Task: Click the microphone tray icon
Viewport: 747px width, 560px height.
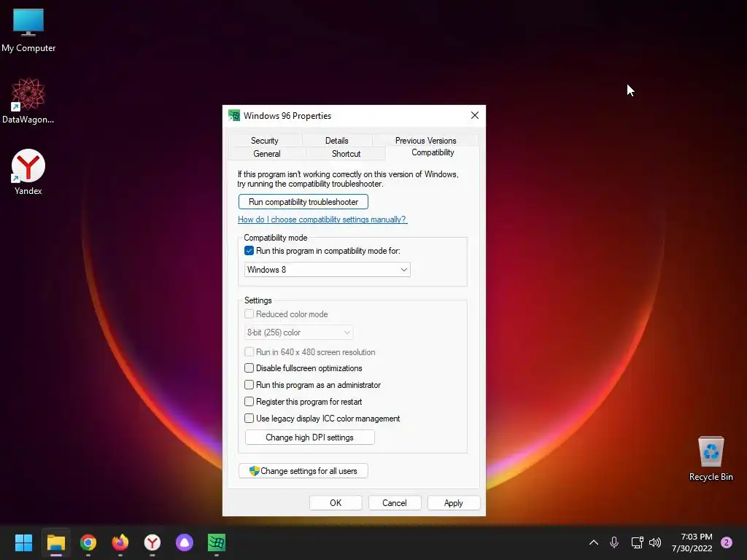Action: 614,542
